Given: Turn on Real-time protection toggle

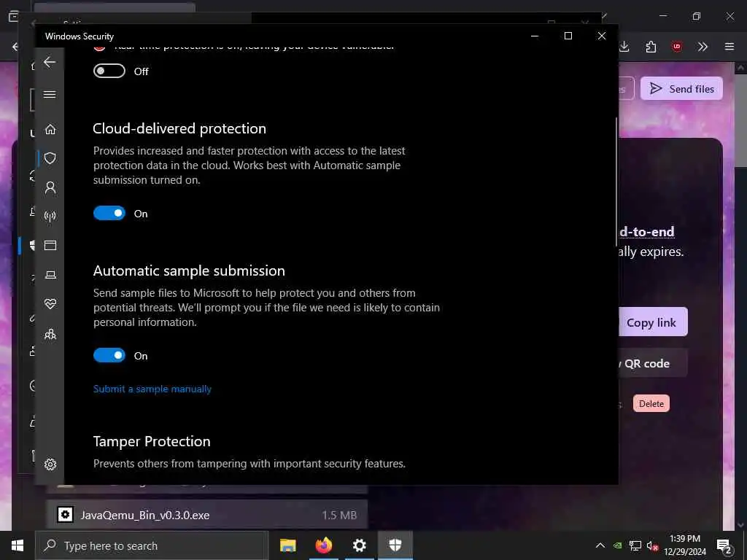Looking at the screenshot, I should (109, 71).
